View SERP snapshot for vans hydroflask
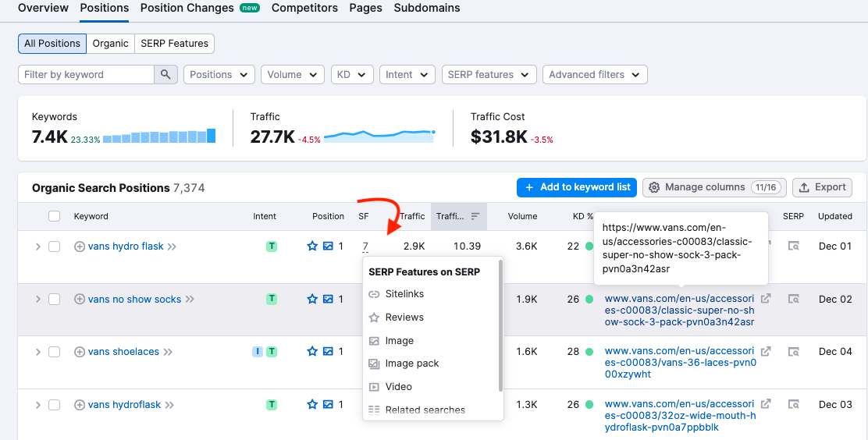 [793, 404]
